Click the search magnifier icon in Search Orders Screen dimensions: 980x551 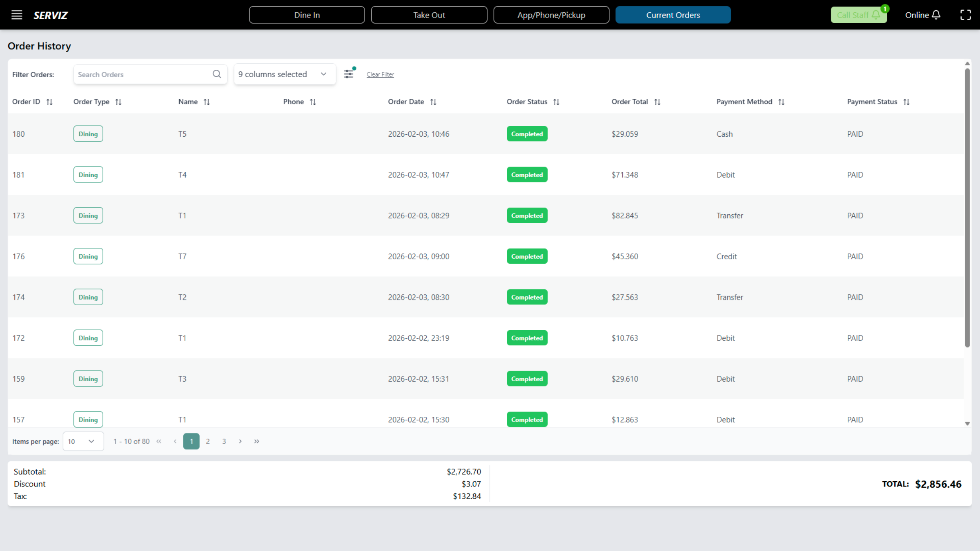(x=217, y=74)
